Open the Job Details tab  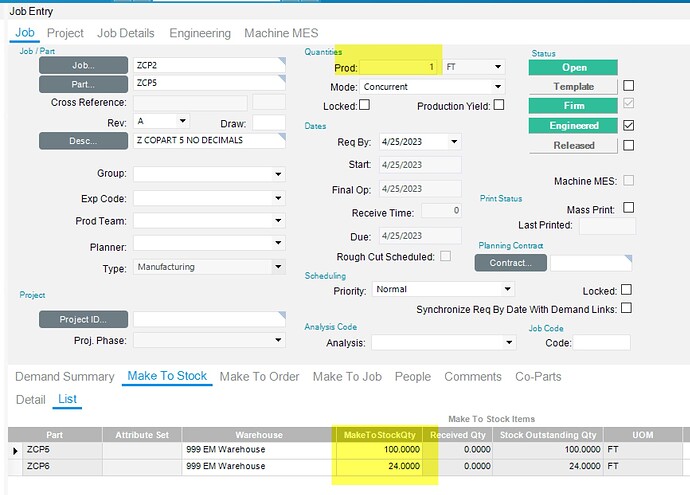point(125,33)
